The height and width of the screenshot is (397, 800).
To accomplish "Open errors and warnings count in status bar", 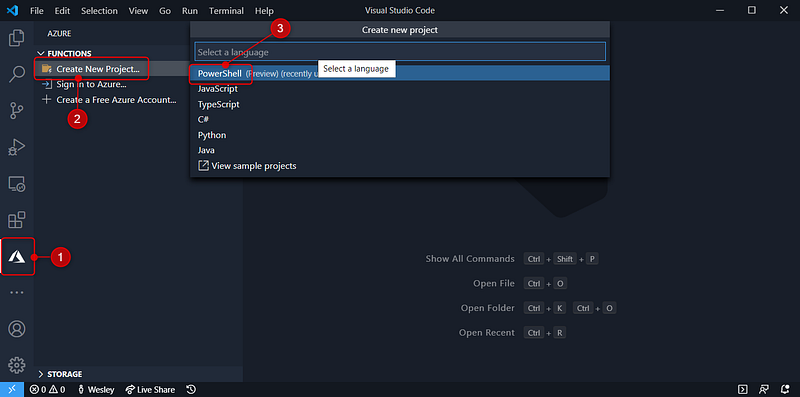I will click(x=47, y=390).
